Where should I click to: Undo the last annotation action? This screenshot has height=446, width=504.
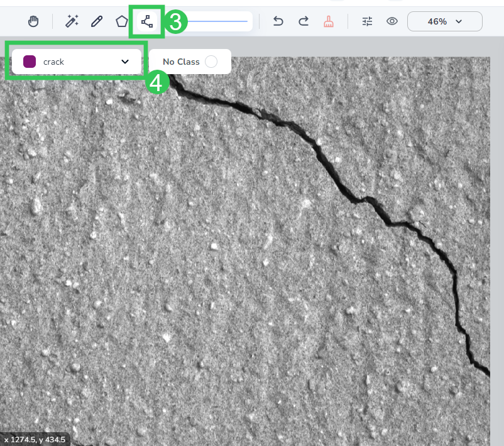(x=277, y=21)
